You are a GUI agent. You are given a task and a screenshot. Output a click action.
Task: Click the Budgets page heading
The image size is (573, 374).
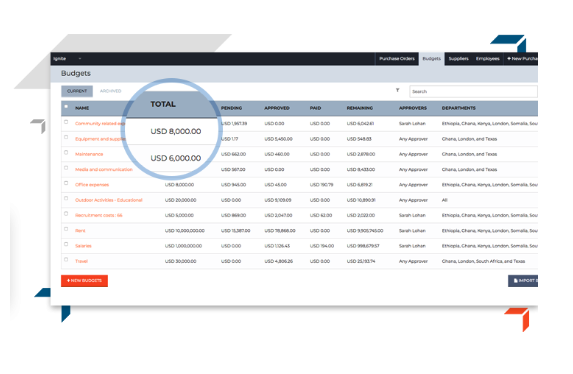(76, 73)
